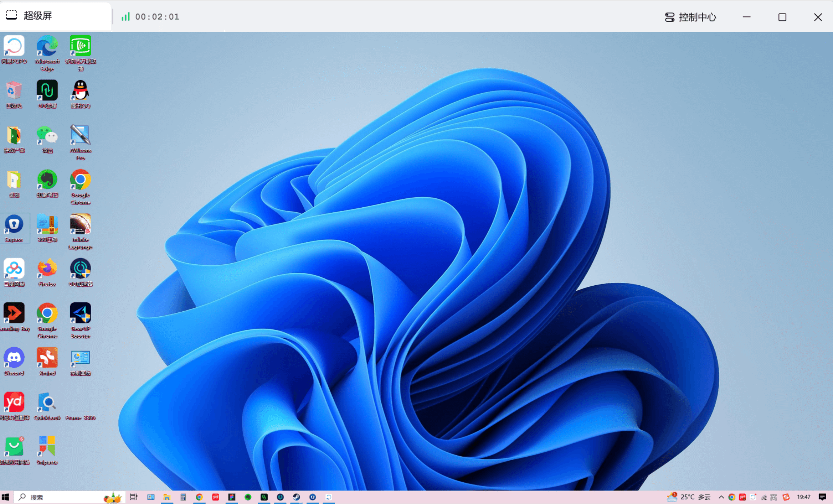Open the 控制中心 control center
Viewport: 833px width, 504px height.
(x=690, y=17)
